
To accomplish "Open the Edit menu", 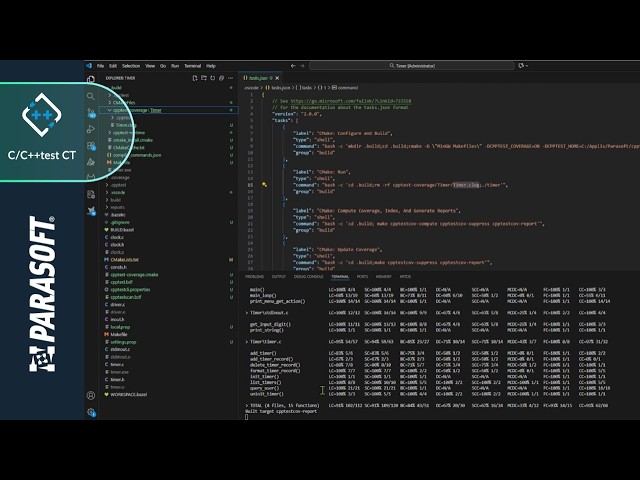I will coord(113,66).
